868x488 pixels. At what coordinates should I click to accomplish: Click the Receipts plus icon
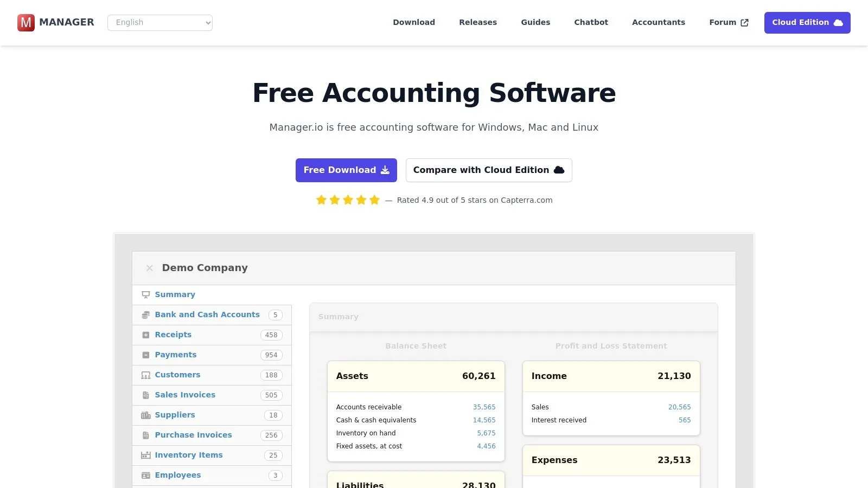coord(145,335)
